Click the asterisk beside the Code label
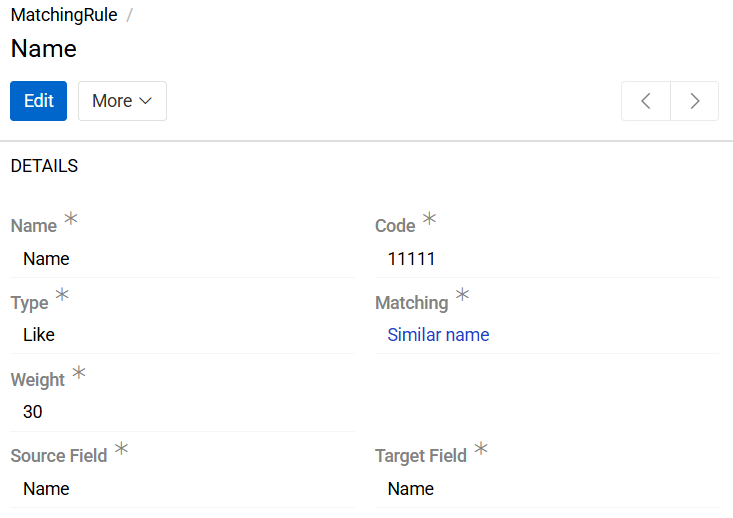This screenshot has height=518, width=733. click(429, 218)
